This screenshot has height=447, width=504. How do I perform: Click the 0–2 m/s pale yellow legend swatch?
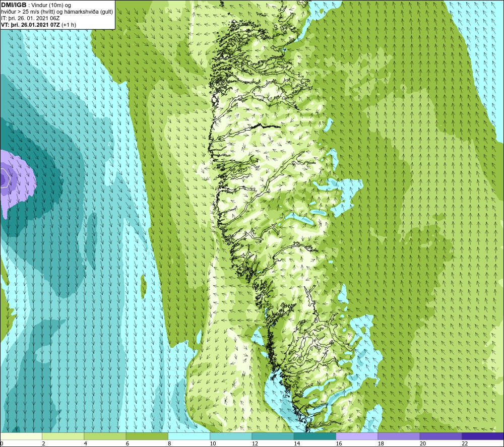pyautogui.click(x=21, y=436)
